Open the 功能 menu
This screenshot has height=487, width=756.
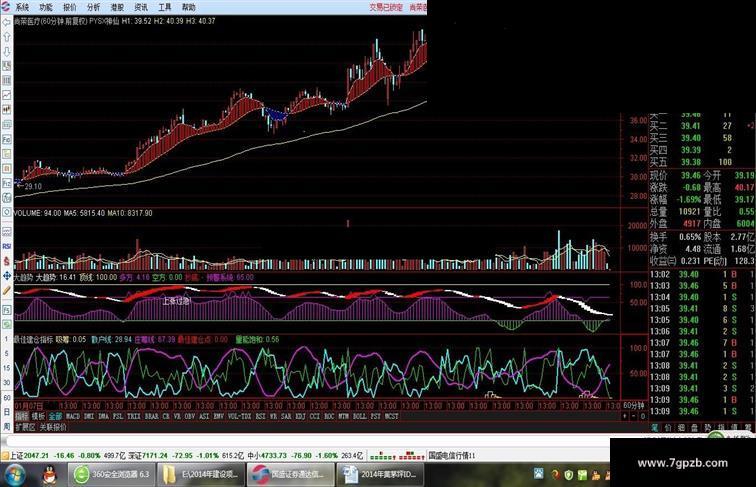click(x=46, y=7)
